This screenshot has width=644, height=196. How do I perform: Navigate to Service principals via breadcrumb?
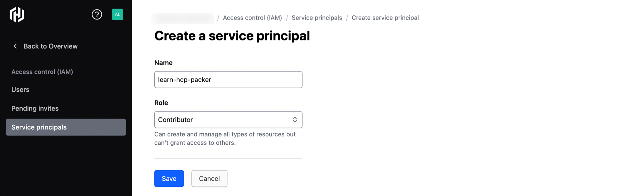[x=317, y=18]
